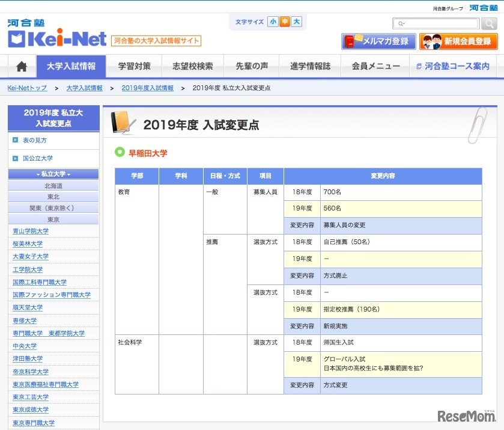The height and width of the screenshot is (430, 504).
Task: Expand 関東（東京除く） region in sidebar
Action: point(53,208)
